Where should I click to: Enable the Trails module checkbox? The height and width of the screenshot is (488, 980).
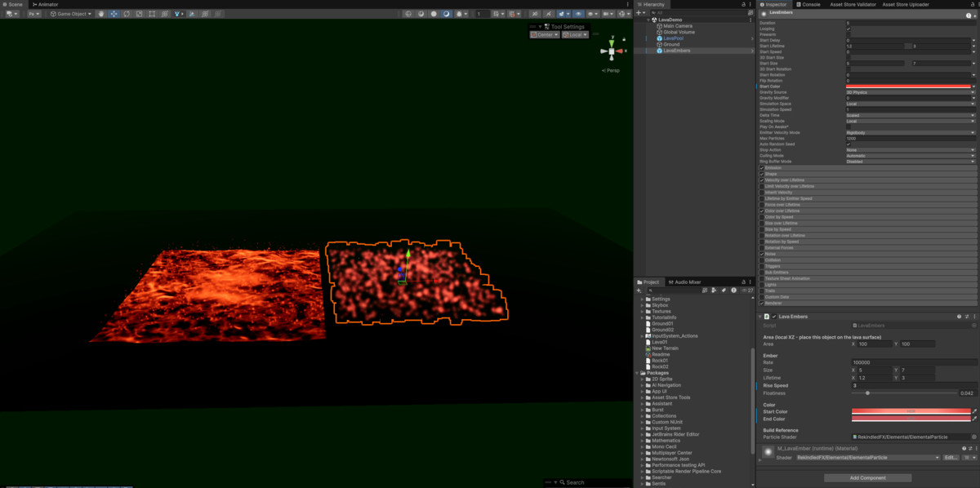tap(762, 291)
